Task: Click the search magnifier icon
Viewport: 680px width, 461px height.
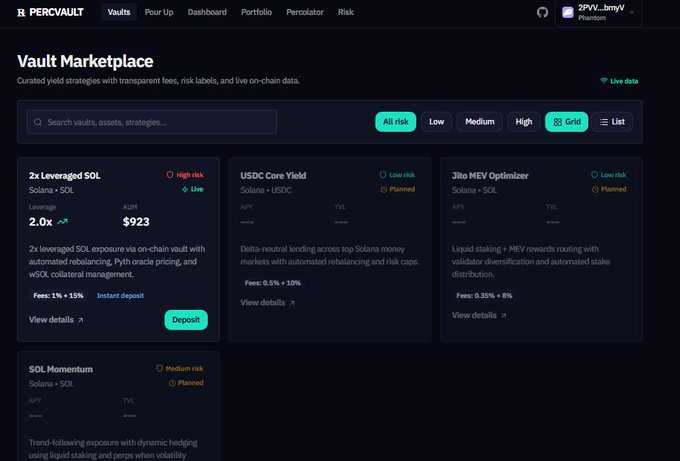Action: (x=38, y=122)
